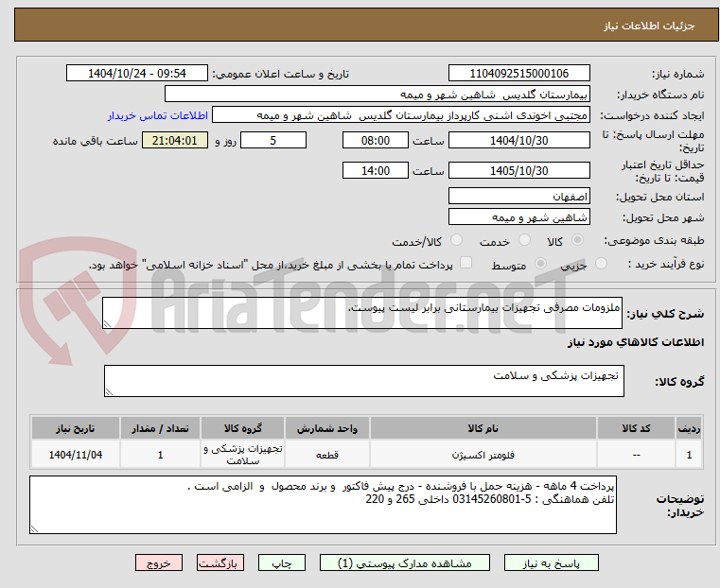Viewport: 720px width, 588px height.
Task: Click the توضیحات خریدار text area
Action: [x=323, y=505]
